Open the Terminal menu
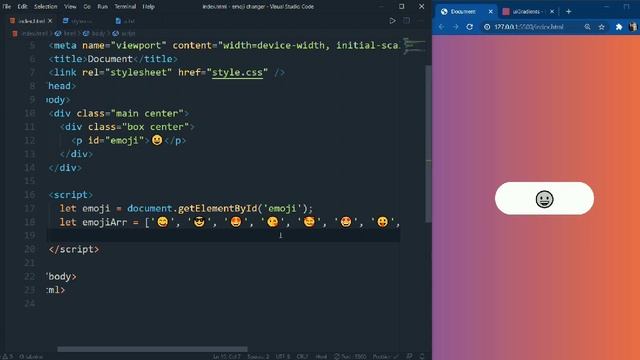The image size is (640, 360). 125,7
